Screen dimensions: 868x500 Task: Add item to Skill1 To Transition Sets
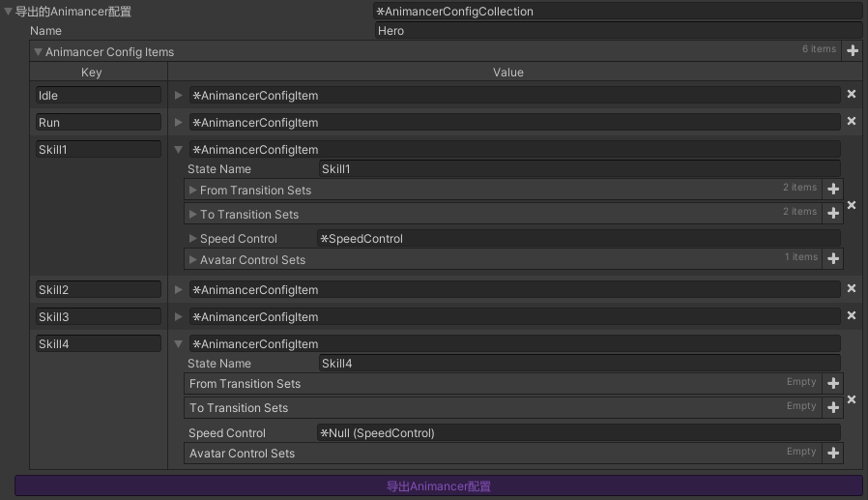[833, 213]
